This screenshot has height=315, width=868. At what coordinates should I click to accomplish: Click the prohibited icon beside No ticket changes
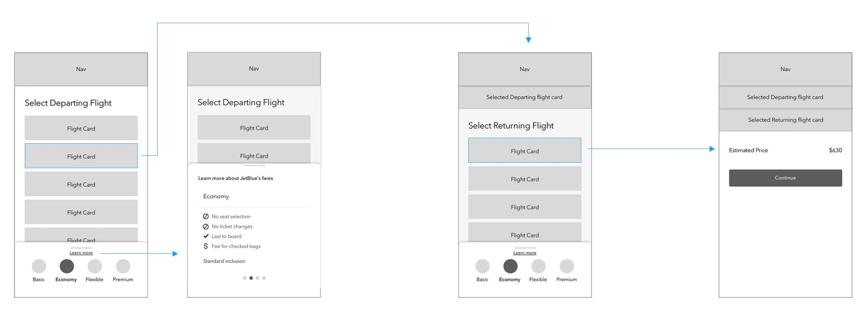pos(206,227)
